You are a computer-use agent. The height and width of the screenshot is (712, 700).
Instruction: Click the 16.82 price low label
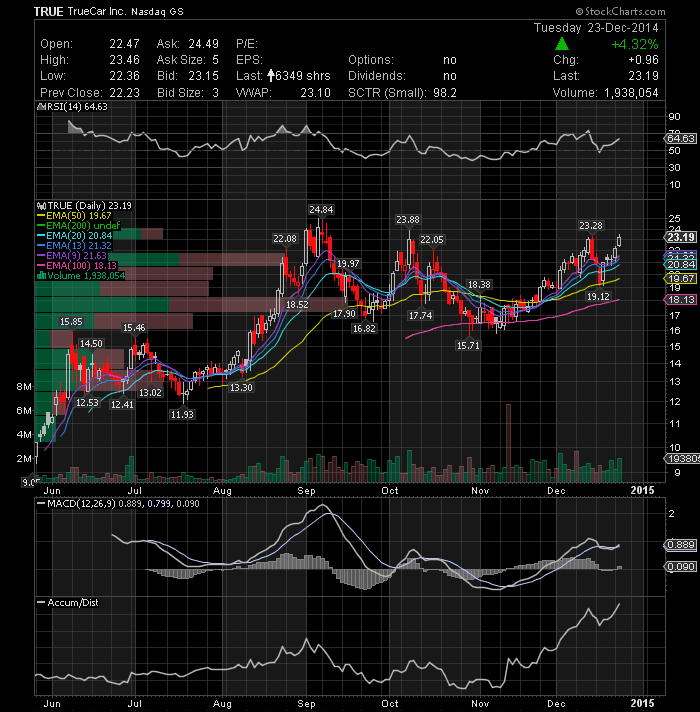(364, 328)
